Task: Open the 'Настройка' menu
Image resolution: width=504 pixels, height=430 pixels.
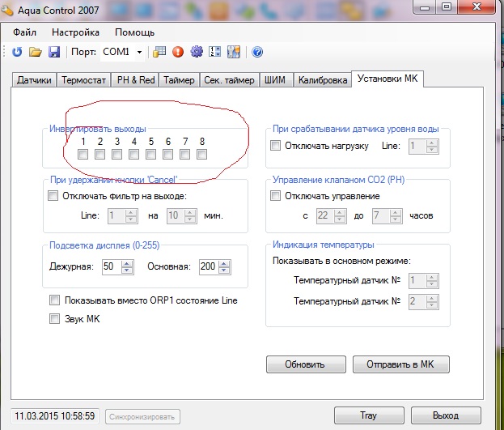Action: point(75,32)
